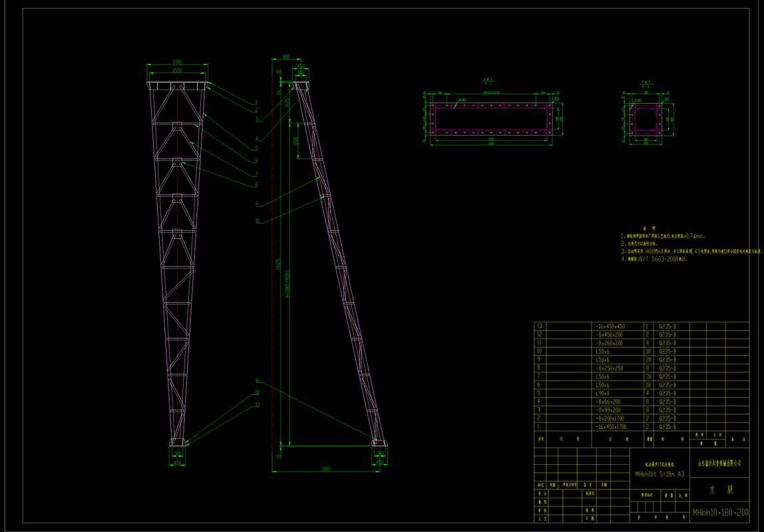Select the L90x8 entry in the parts list

(602, 393)
